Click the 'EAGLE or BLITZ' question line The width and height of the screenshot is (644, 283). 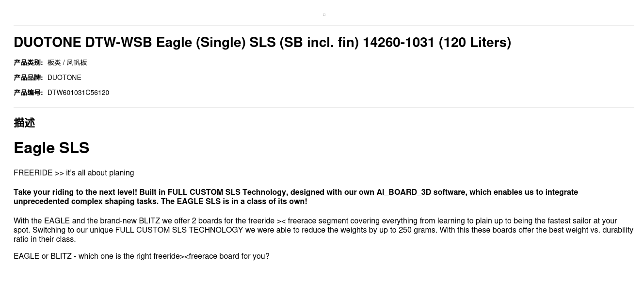click(141, 256)
